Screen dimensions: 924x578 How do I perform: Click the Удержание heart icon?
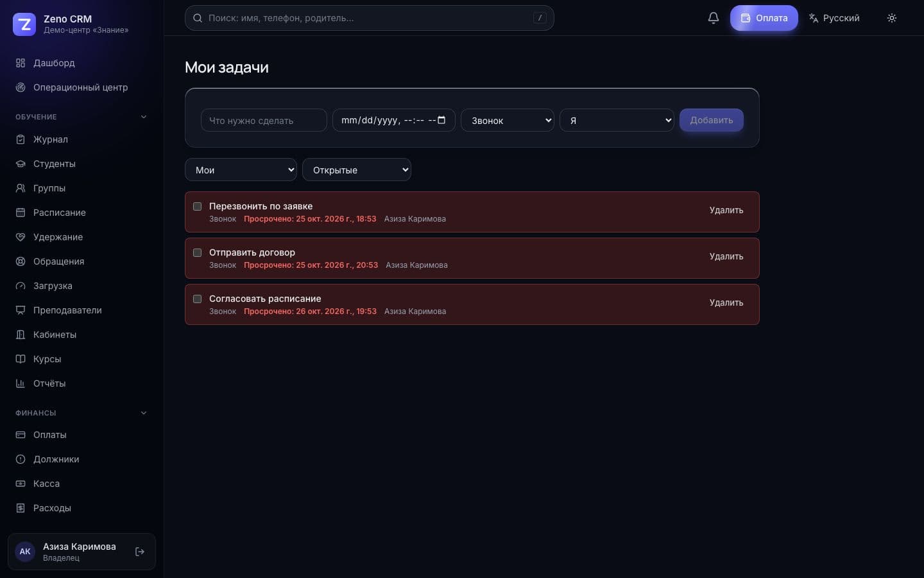coord(21,237)
